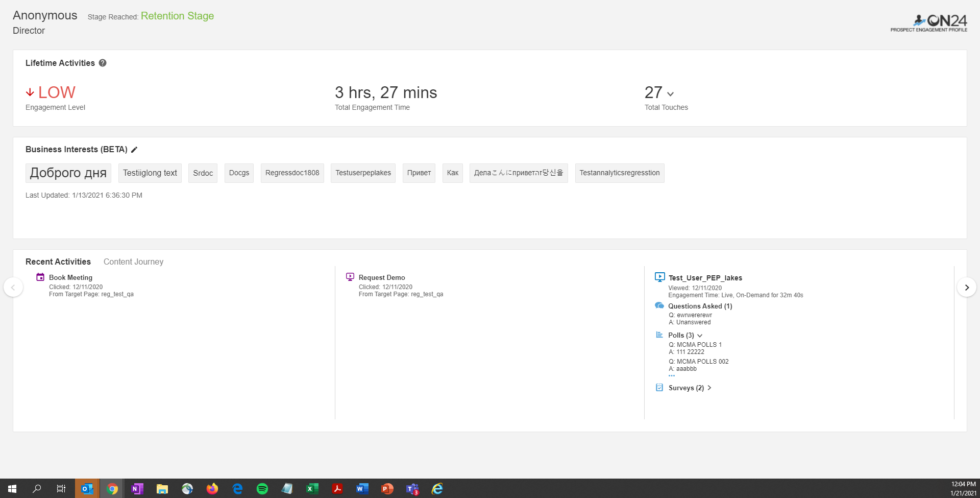The width and height of the screenshot is (980, 498).
Task: Click the Book Meeting calendar icon
Action: [x=40, y=277]
